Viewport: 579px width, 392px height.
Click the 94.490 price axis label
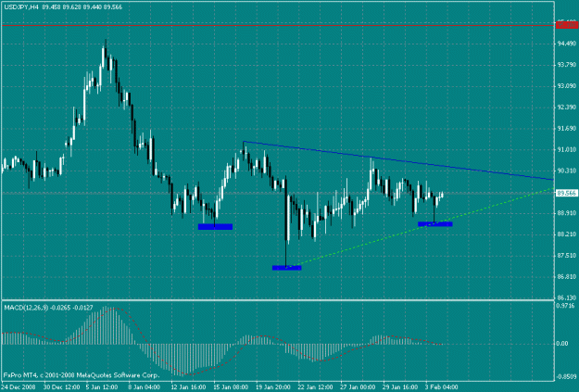click(x=567, y=44)
